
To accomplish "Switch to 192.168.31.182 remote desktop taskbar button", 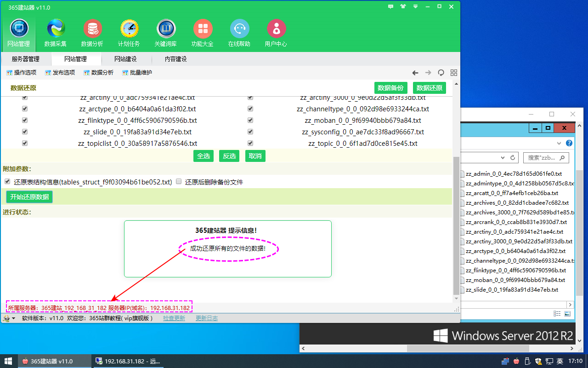I will click(128, 361).
